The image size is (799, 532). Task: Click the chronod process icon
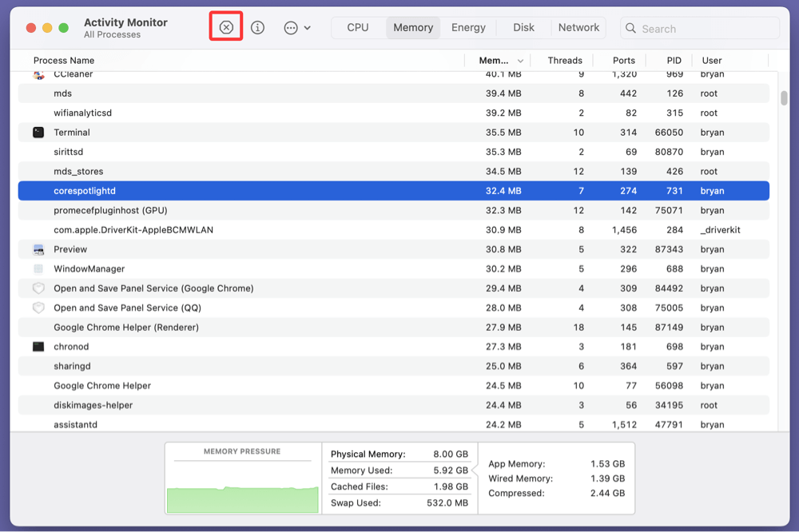[x=38, y=346]
